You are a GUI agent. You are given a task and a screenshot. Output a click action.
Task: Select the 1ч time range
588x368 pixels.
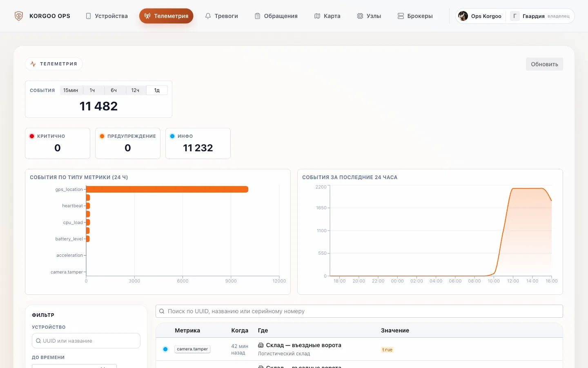92,90
